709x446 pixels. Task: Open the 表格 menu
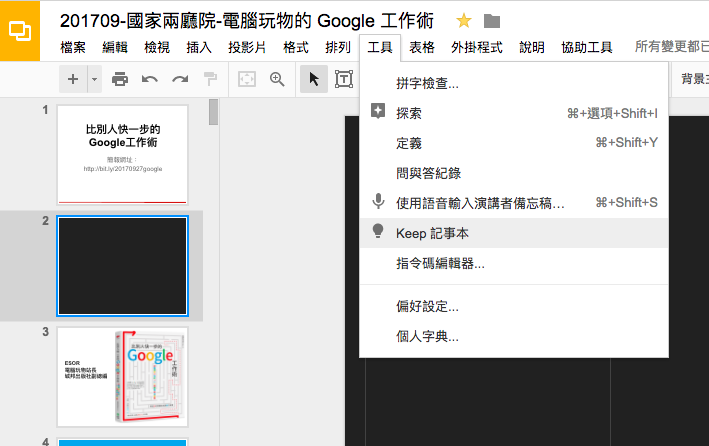click(x=422, y=47)
